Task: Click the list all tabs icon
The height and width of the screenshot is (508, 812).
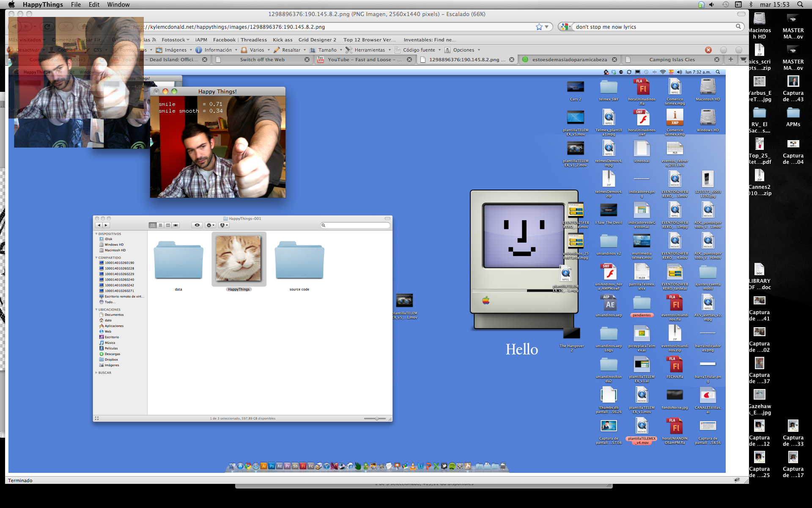Action: pyautogui.click(x=743, y=59)
